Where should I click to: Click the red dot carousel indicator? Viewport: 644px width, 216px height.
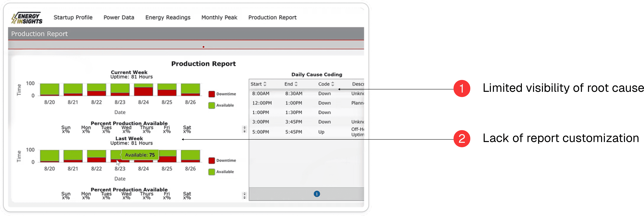coord(203,47)
